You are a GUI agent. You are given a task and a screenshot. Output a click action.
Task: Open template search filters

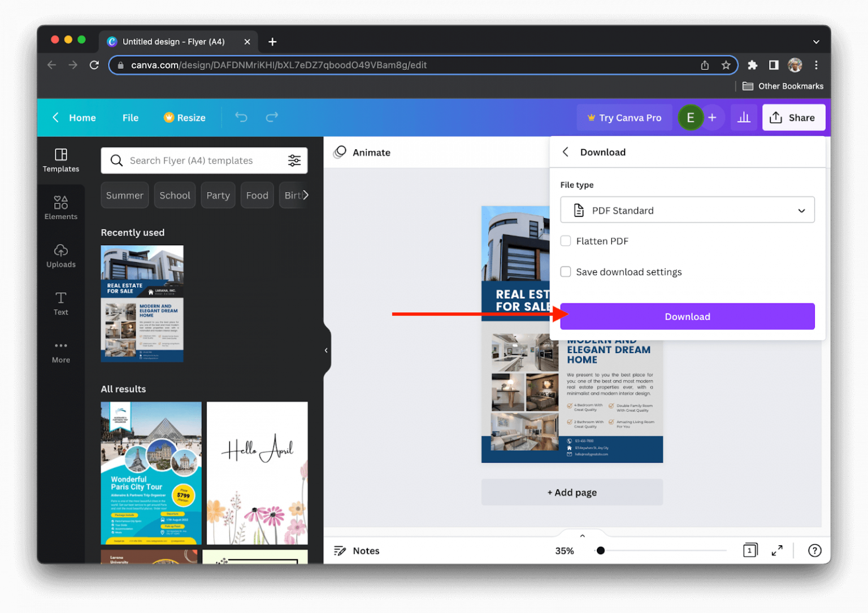point(294,160)
